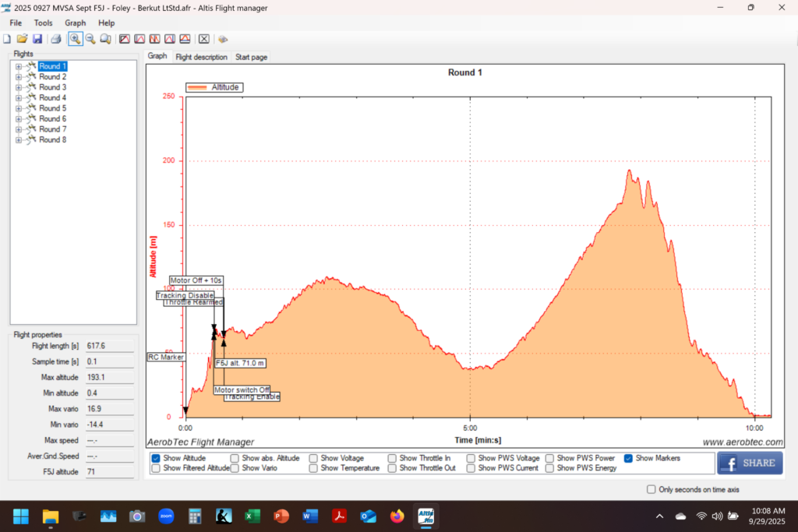Switch to the Flight description tab
Viewport: 798px width, 532px height.
point(201,57)
